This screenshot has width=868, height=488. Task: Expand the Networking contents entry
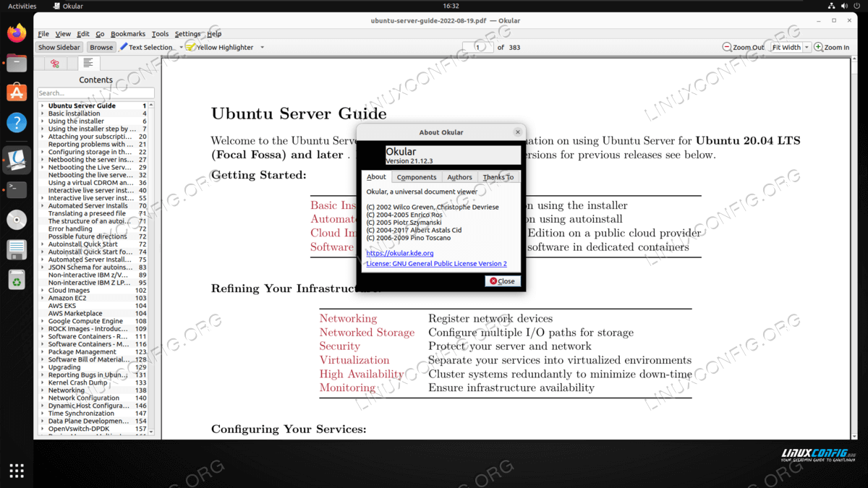tap(43, 390)
